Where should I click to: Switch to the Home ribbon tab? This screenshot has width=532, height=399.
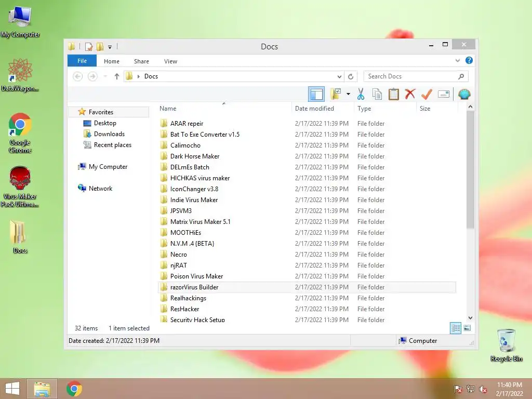[x=112, y=61]
